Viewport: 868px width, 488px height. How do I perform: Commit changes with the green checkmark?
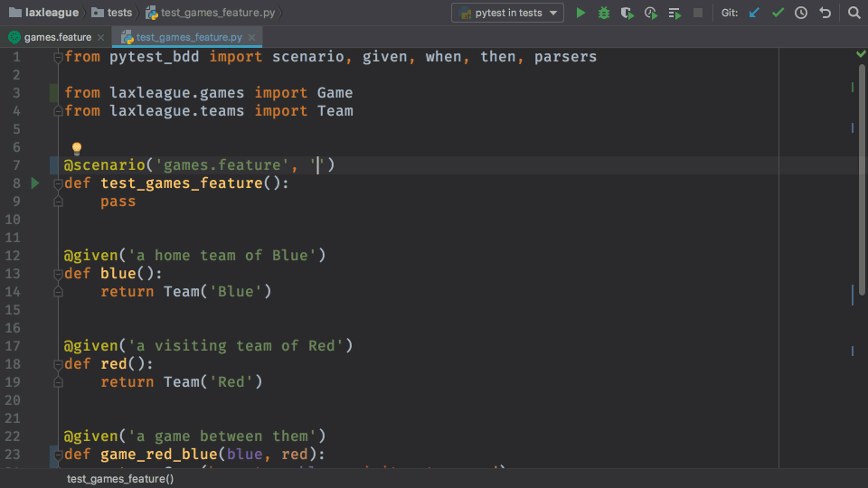pyautogui.click(x=778, y=13)
